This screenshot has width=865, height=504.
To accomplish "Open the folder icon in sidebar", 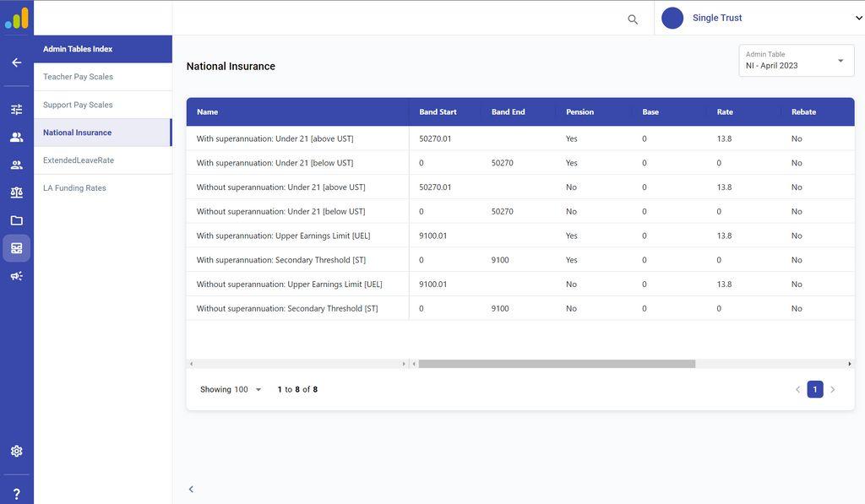I will click(x=17, y=220).
